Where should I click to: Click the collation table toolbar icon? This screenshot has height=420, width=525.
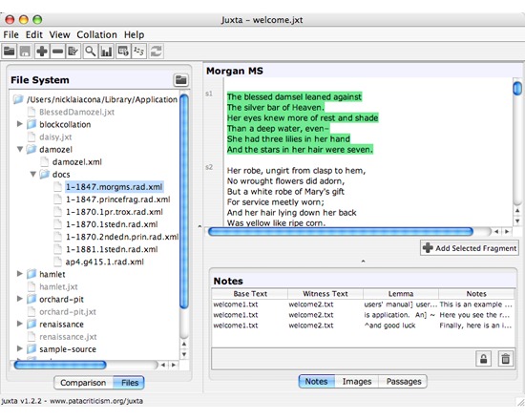point(123,52)
